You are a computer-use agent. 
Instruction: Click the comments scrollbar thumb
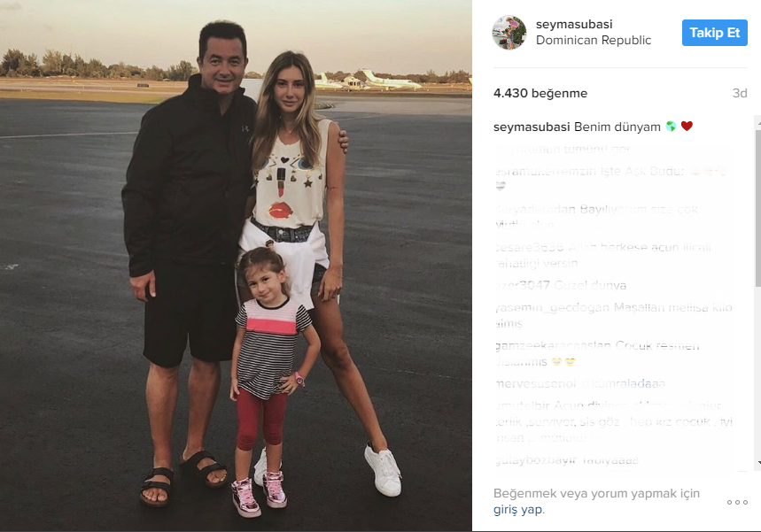click(758, 209)
